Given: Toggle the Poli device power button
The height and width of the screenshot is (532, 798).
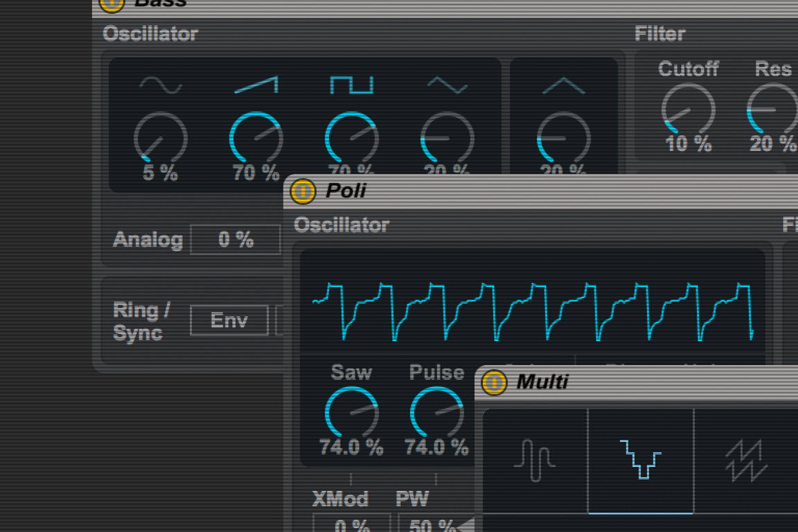Looking at the screenshot, I should [303, 191].
